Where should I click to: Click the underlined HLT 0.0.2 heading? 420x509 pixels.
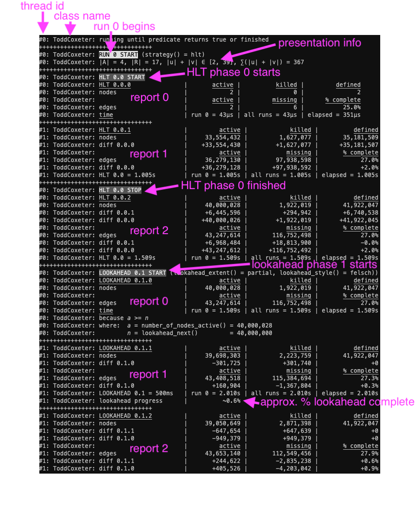(x=115, y=198)
